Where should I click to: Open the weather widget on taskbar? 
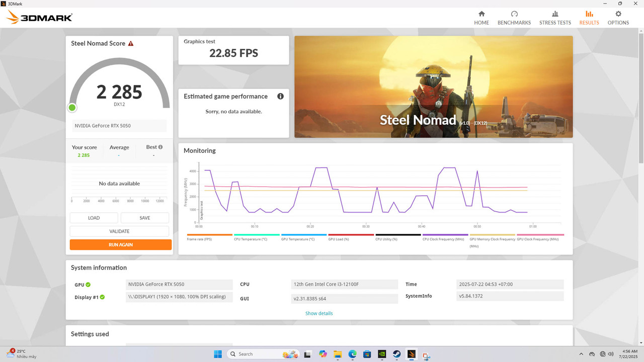(22, 354)
